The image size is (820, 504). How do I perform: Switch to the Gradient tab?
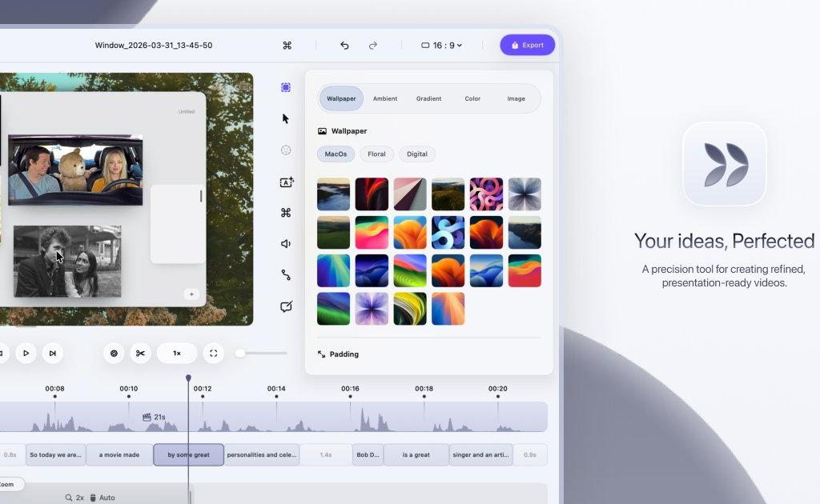429,98
